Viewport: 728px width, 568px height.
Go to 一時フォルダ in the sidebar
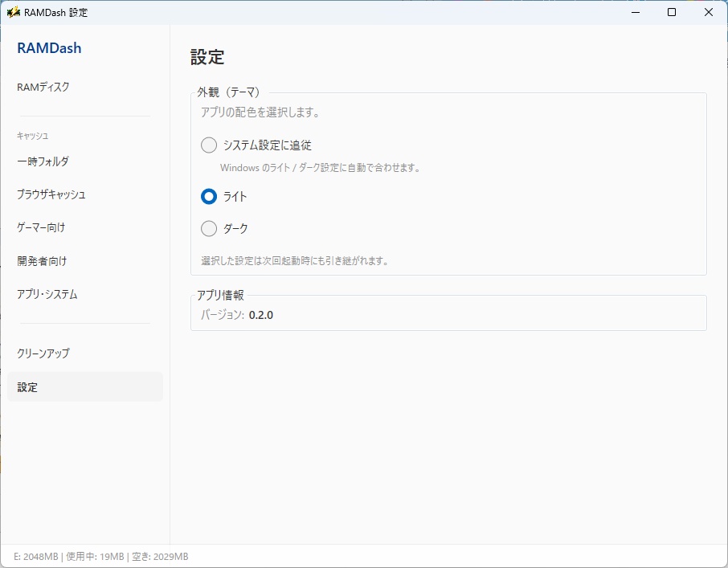click(x=85, y=161)
